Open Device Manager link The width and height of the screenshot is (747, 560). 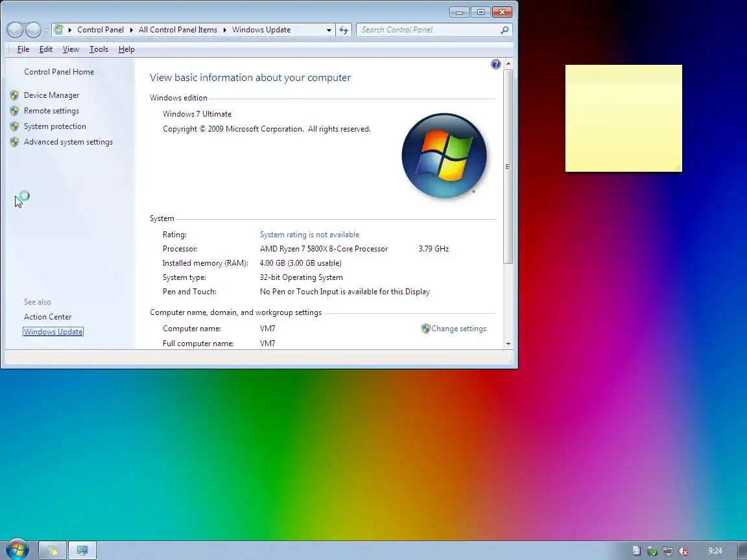coord(51,95)
